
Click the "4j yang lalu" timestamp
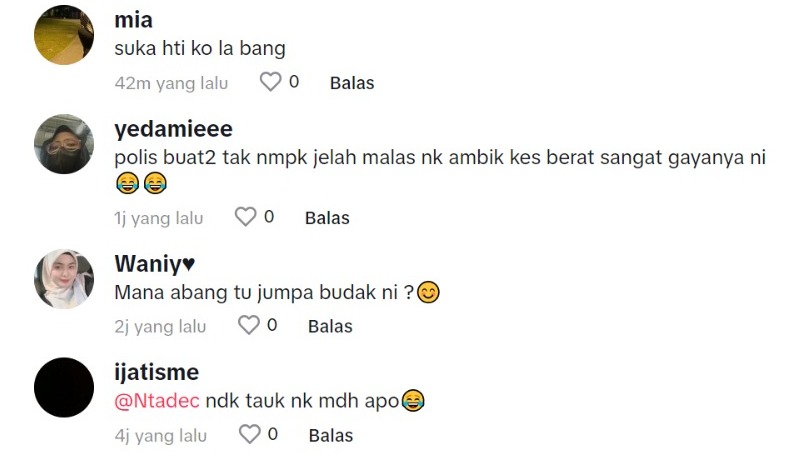pos(160,436)
